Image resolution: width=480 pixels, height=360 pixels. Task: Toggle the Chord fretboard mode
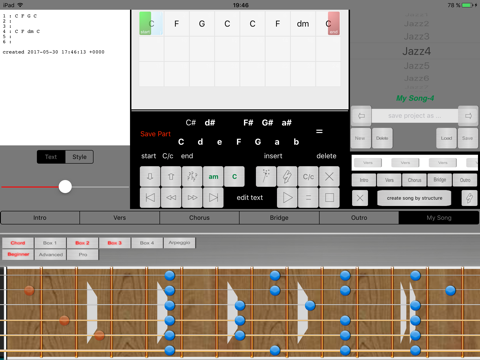[18, 243]
